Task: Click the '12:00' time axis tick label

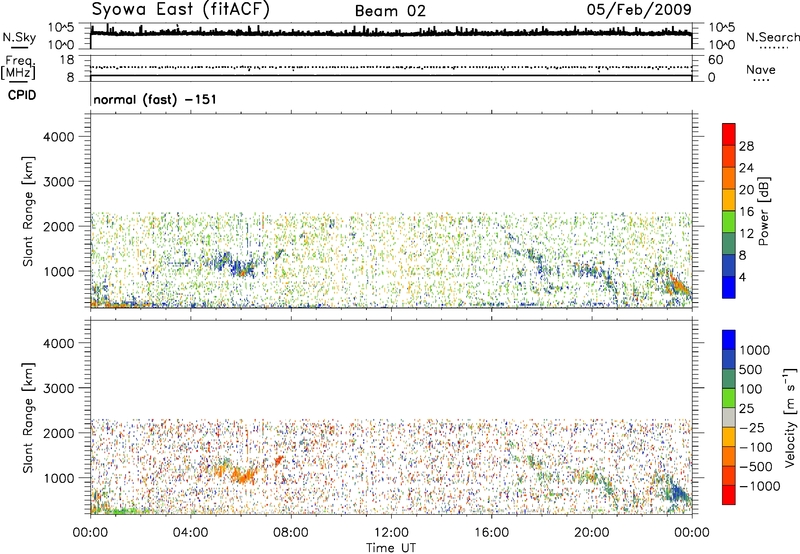Action: (391, 533)
